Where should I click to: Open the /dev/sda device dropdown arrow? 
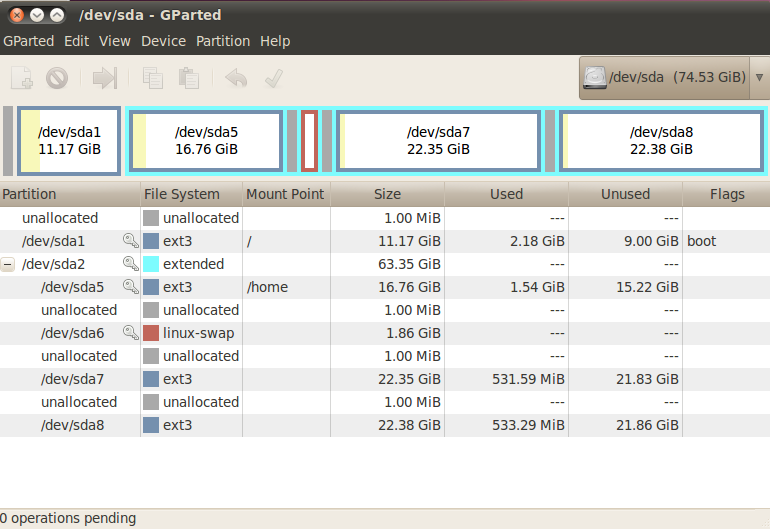(759, 77)
